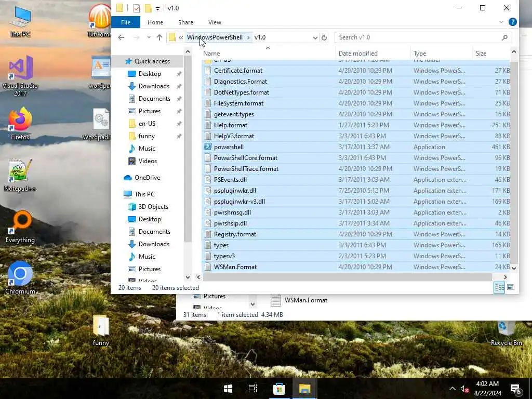This screenshot has height=399, width=532.
Task: Open the Everything search desktop shortcut
Action: coord(20,227)
